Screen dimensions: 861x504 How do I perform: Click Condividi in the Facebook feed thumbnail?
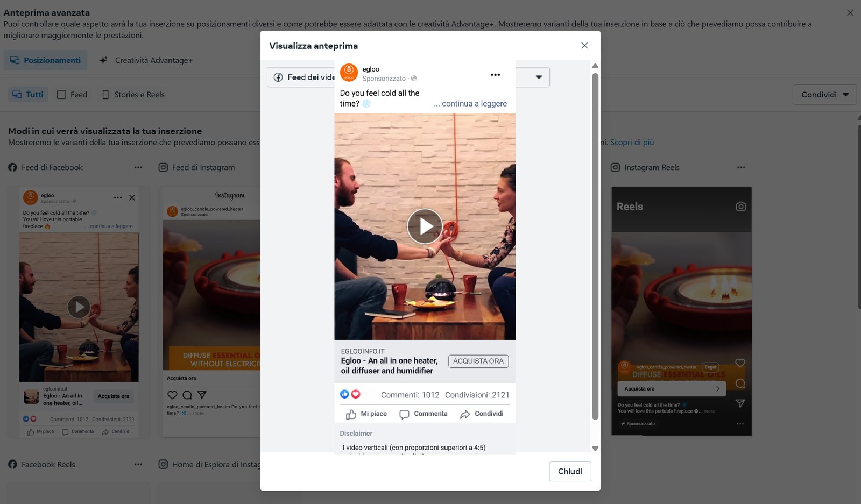click(116, 431)
